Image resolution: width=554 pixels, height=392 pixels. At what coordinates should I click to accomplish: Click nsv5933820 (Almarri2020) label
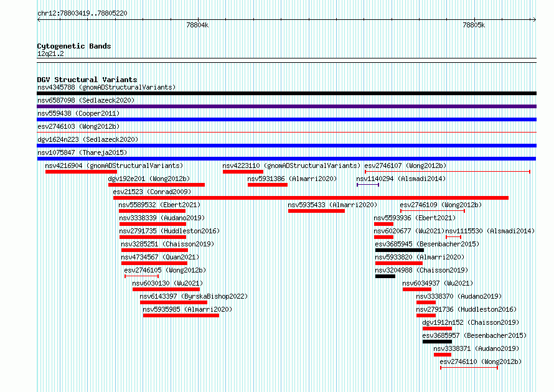coord(420,257)
